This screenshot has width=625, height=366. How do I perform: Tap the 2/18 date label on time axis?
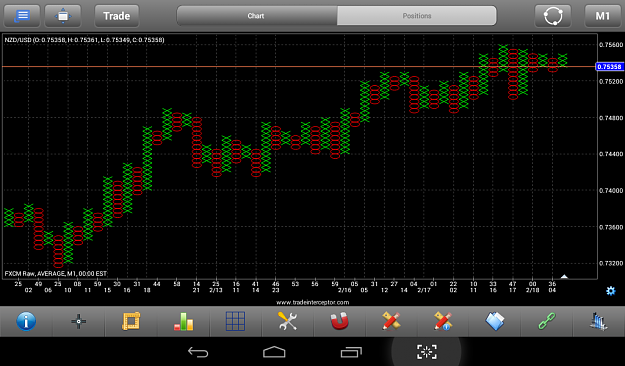point(533,290)
